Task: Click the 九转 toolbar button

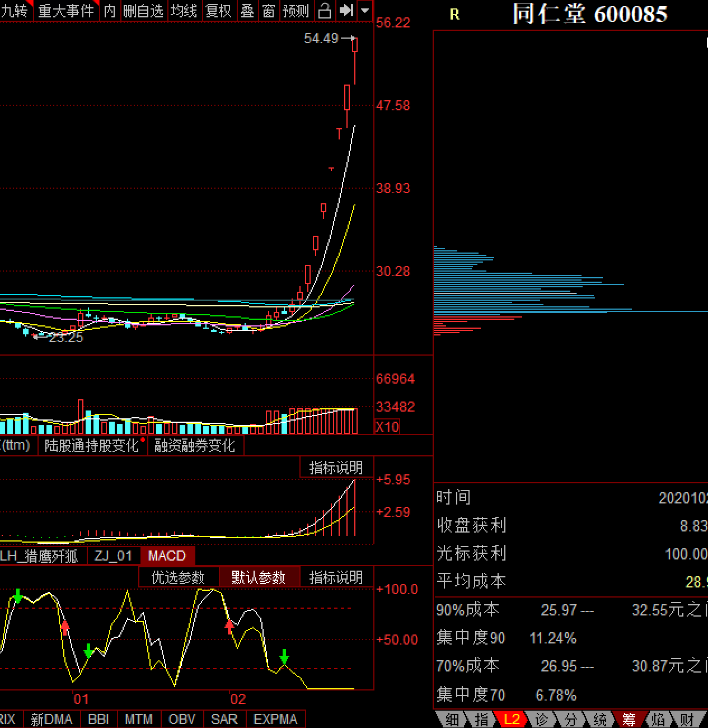Action: 15,11
